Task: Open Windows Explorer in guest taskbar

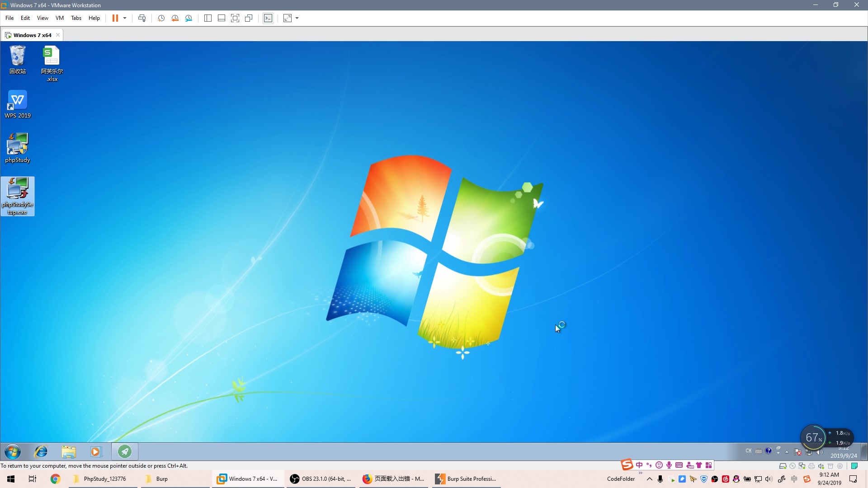Action: point(69,451)
